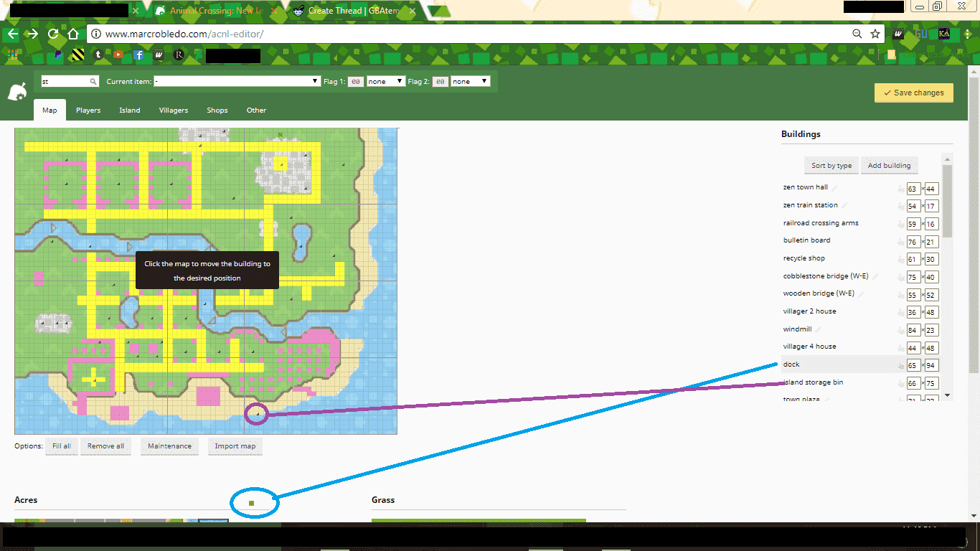Click the Animal Crossing leaf logo
The width and height of the screenshot is (980, 551).
[x=17, y=91]
